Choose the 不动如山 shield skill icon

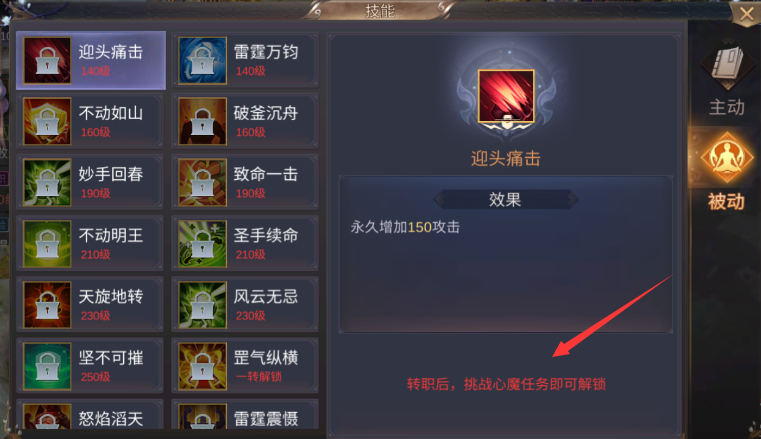click(x=47, y=121)
